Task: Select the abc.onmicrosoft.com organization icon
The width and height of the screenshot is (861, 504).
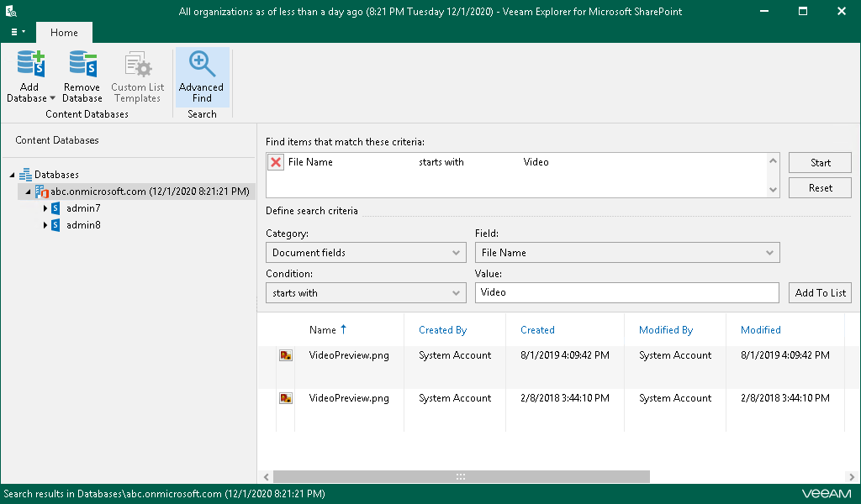Action: click(x=42, y=192)
